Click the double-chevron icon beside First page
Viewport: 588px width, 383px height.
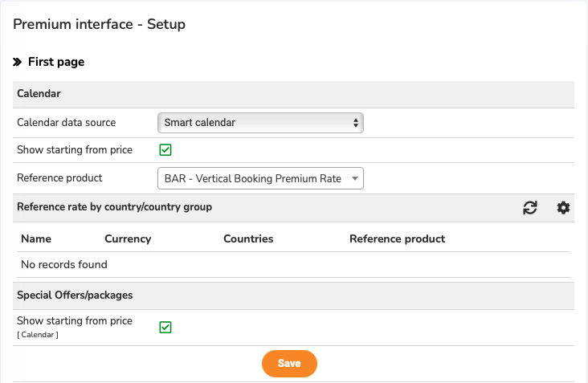coord(17,62)
